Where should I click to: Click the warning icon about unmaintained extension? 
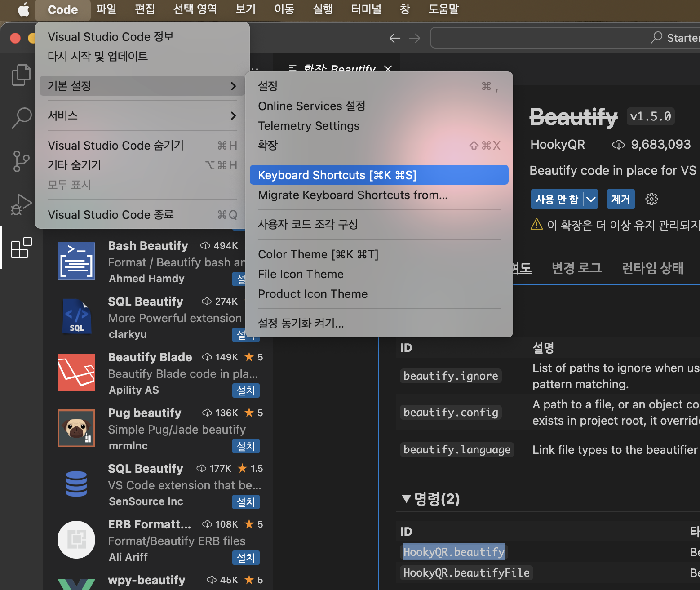tap(536, 224)
